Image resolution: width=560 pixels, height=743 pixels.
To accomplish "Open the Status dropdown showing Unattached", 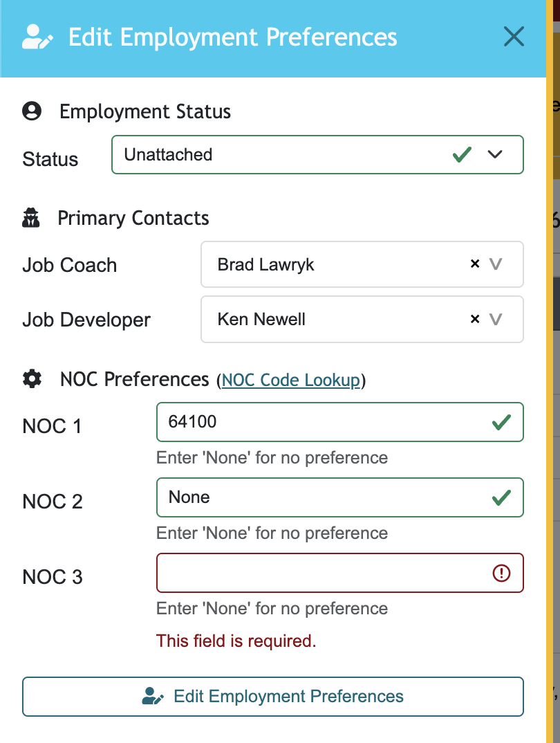I will pos(317,155).
